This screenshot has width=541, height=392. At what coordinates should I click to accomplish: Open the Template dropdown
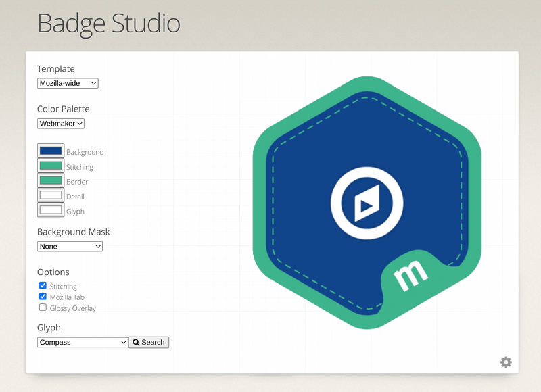68,83
